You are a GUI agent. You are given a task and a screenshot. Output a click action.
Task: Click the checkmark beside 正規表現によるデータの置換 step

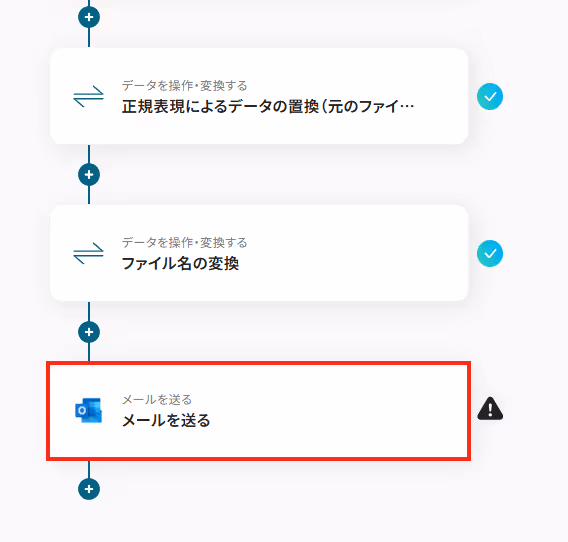[490, 96]
